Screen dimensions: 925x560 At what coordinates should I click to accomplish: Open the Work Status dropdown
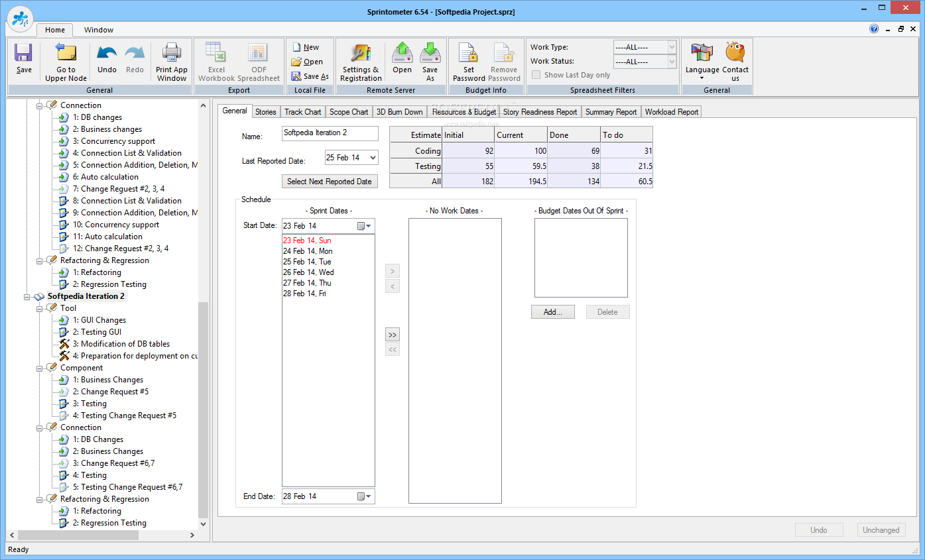pyautogui.click(x=672, y=62)
